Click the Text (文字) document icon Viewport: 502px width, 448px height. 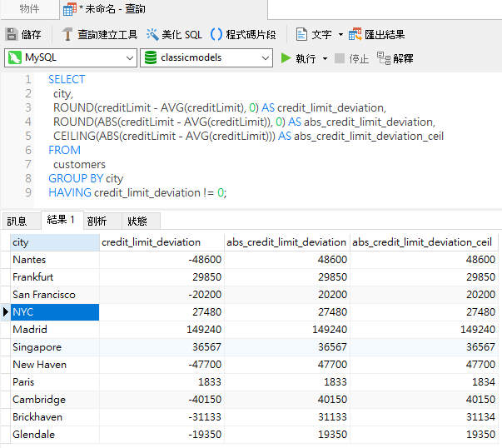(301, 35)
